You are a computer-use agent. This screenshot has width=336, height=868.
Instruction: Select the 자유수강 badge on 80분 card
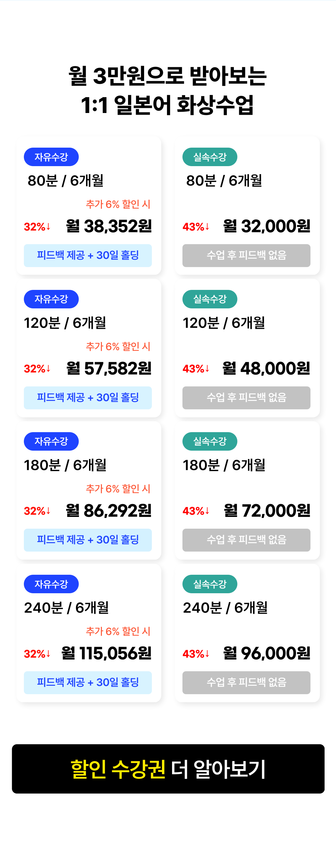tap(51, 157)
